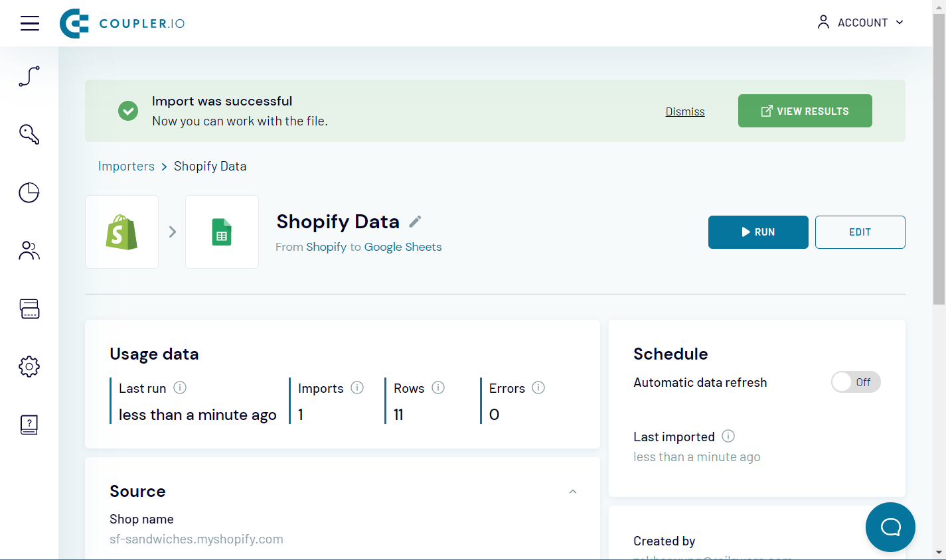
Task: Open the billing card icon in sidebar
Action: point(29,309)
